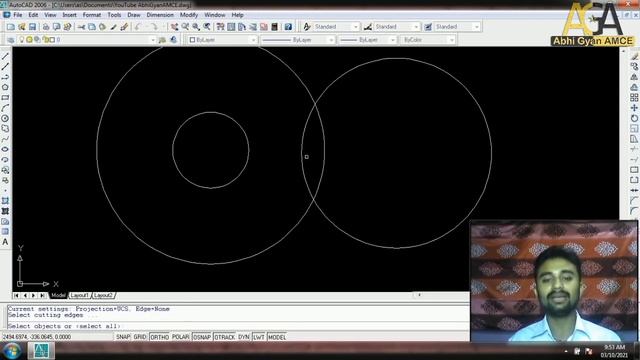Switch to the Layout1 tab
Image resolution: width=640 pixels, height=360 pixels.
tap(79, 295)
